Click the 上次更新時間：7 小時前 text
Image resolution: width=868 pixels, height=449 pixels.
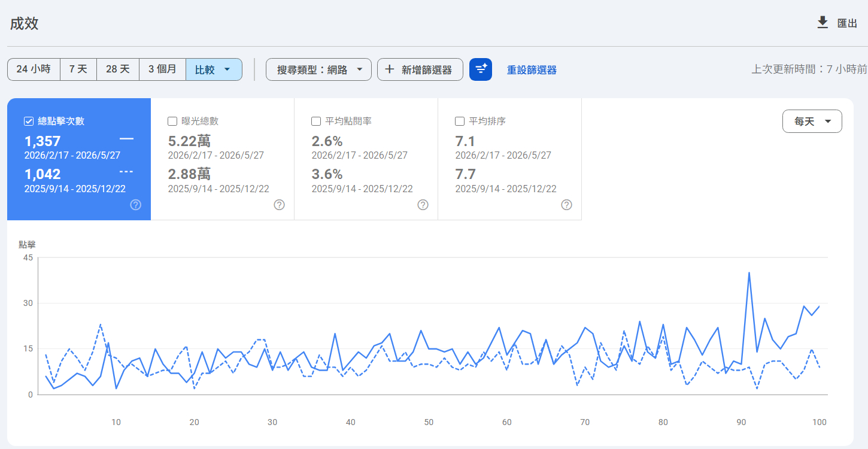809,69
